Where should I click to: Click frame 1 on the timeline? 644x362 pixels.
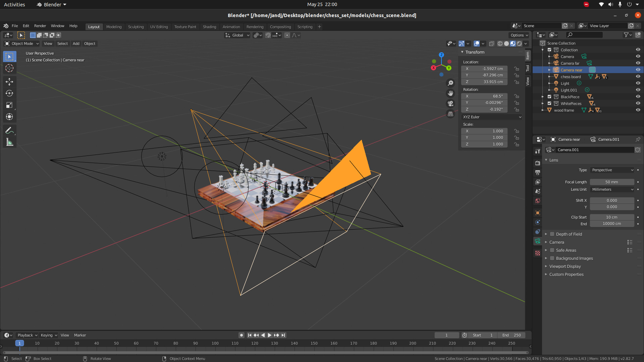tap(19, 343)
